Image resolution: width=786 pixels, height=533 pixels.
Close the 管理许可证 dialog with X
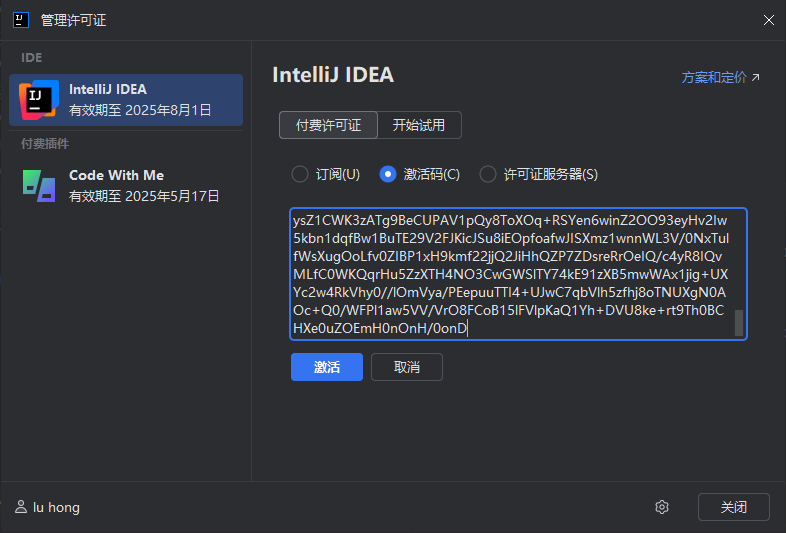coord(768,20)
